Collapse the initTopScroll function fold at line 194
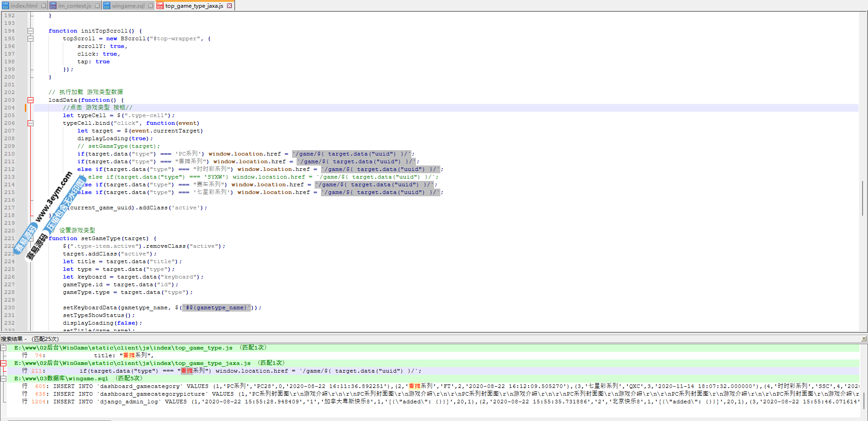868x421 pixels. click(30, 31)
